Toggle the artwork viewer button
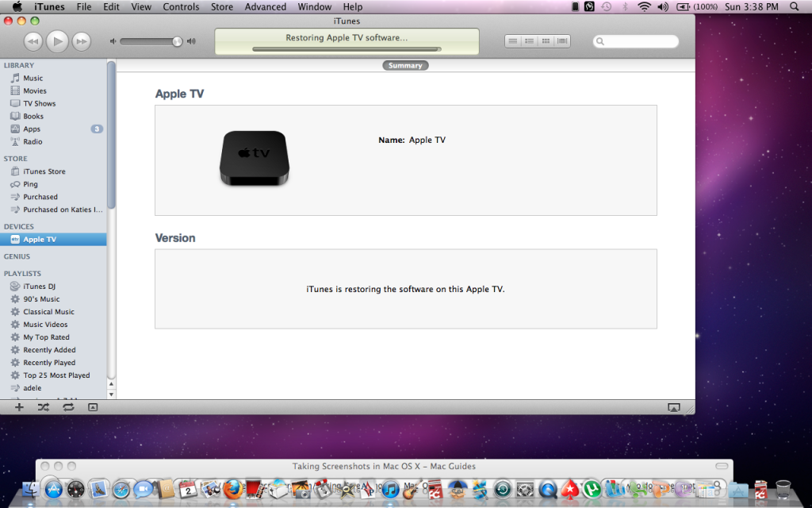The height and width of the screenshot is (508, 812). 93,407
